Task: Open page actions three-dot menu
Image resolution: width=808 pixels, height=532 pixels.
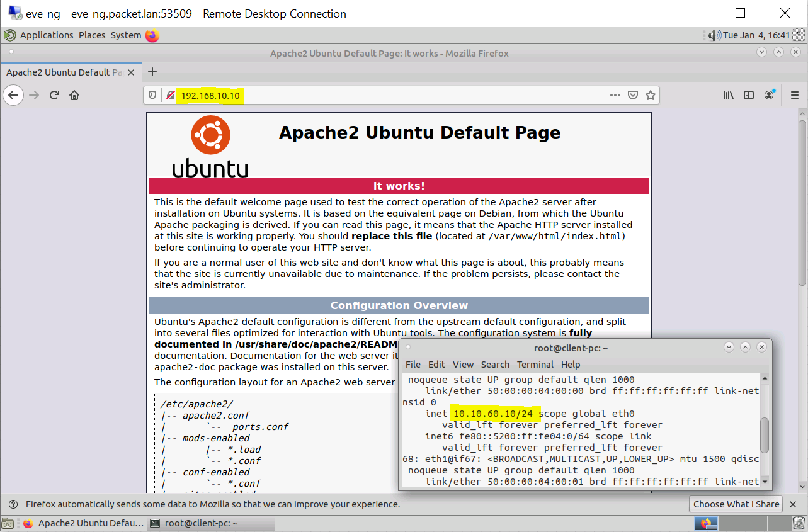Action: click(615, 95)
